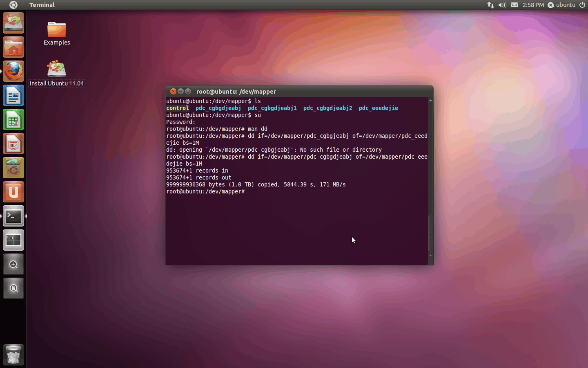Open LibreOffice Calc from the launcher
The image size is (588, 368).
coord(13,119)
